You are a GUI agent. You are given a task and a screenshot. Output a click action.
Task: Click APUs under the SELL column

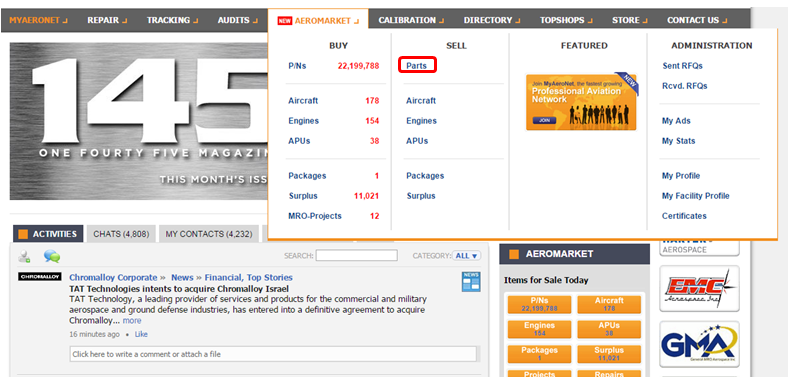click(417, 141)
